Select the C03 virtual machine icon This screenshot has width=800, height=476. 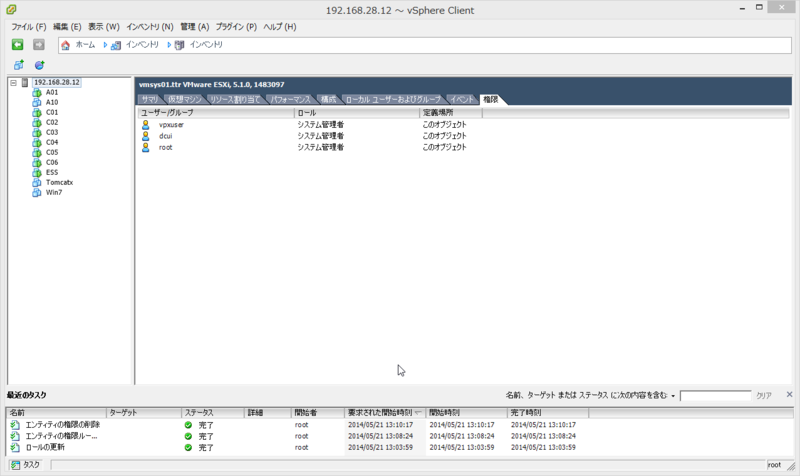coord(37,132)
